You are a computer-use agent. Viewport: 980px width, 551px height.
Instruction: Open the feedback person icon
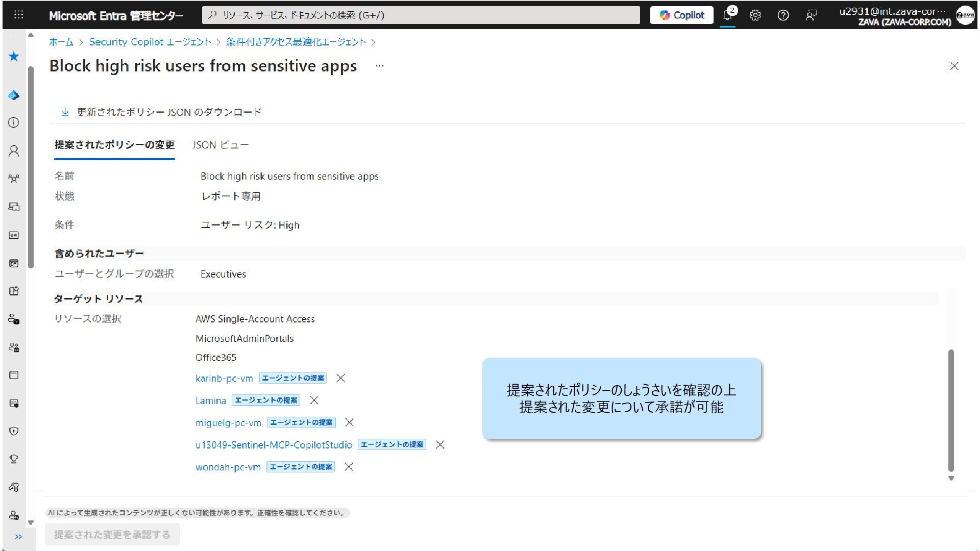(x=811, y=15)
